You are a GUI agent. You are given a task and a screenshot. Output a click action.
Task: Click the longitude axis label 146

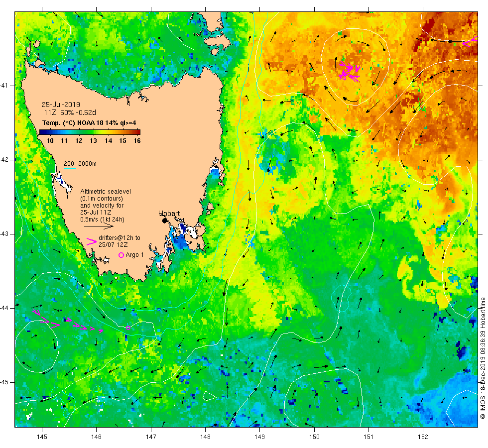click(97, 437)
